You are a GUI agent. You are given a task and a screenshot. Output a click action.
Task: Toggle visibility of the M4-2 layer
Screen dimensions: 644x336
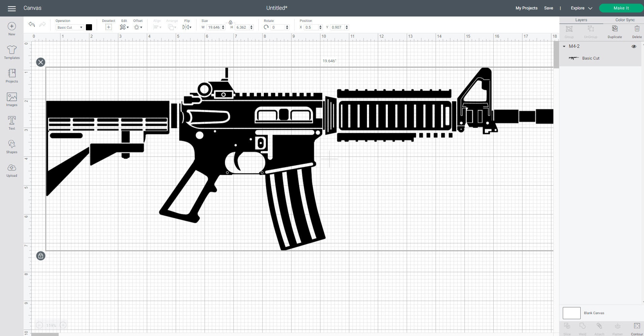click(634, 46)
